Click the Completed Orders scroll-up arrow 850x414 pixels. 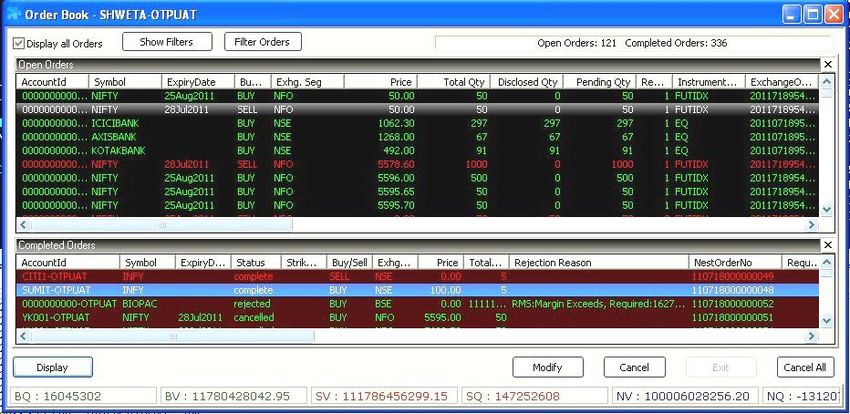(x=826, y=263)
